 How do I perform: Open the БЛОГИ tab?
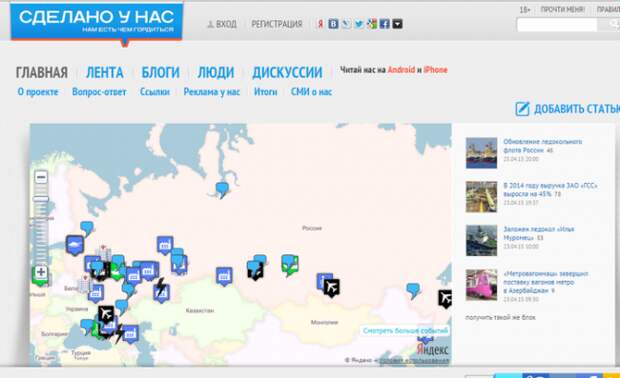coord(161,73)
